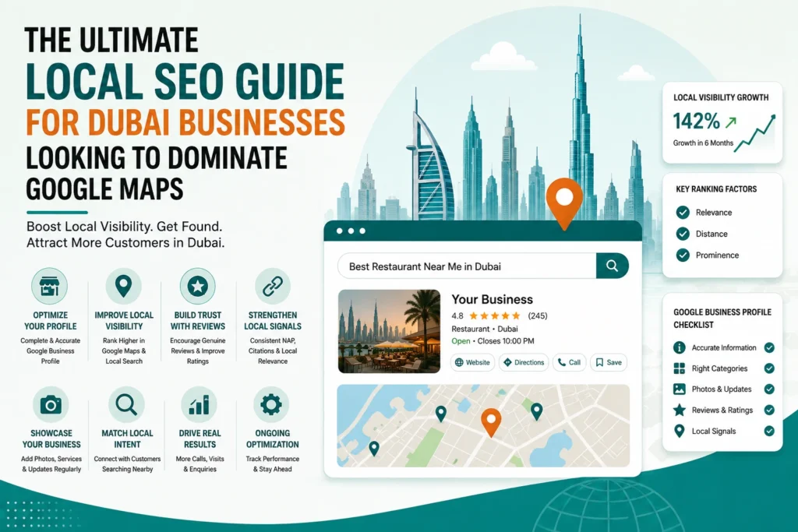Image resolution: width=798 pixels, height=532 pixels.
Task: Click the green growth arrow next to 142%
Action: [731, 122]
